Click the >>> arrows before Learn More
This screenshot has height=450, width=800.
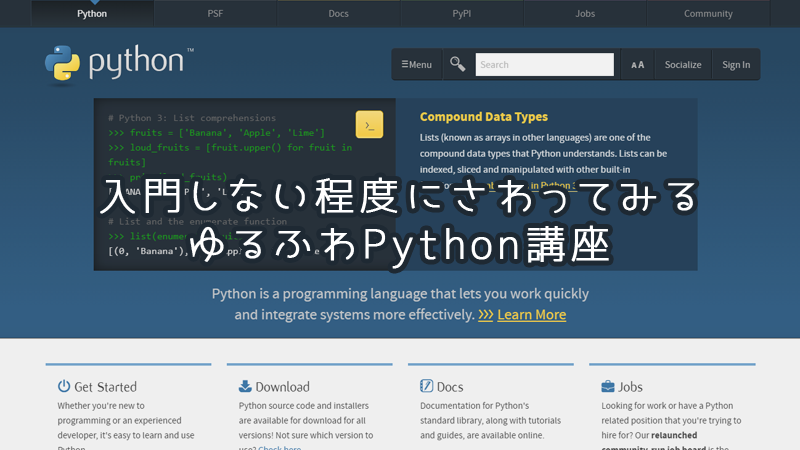click(485, 315)
